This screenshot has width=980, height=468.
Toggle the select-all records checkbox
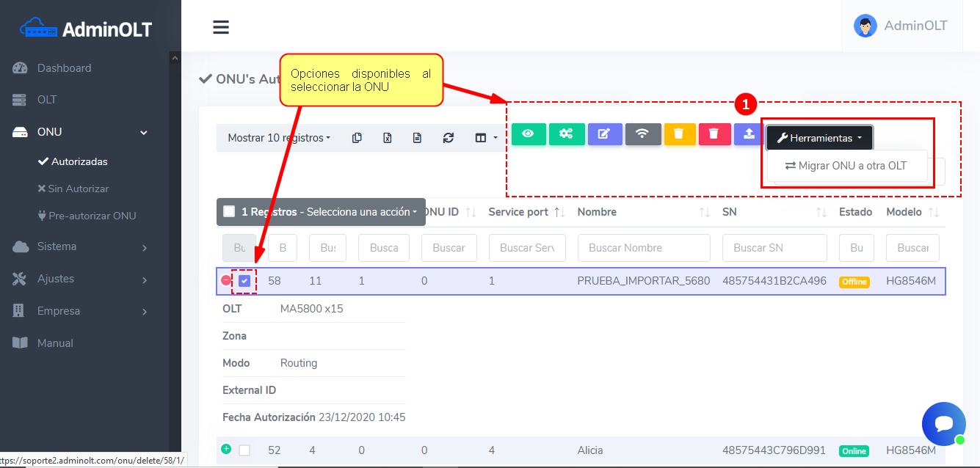coord(229,211)
